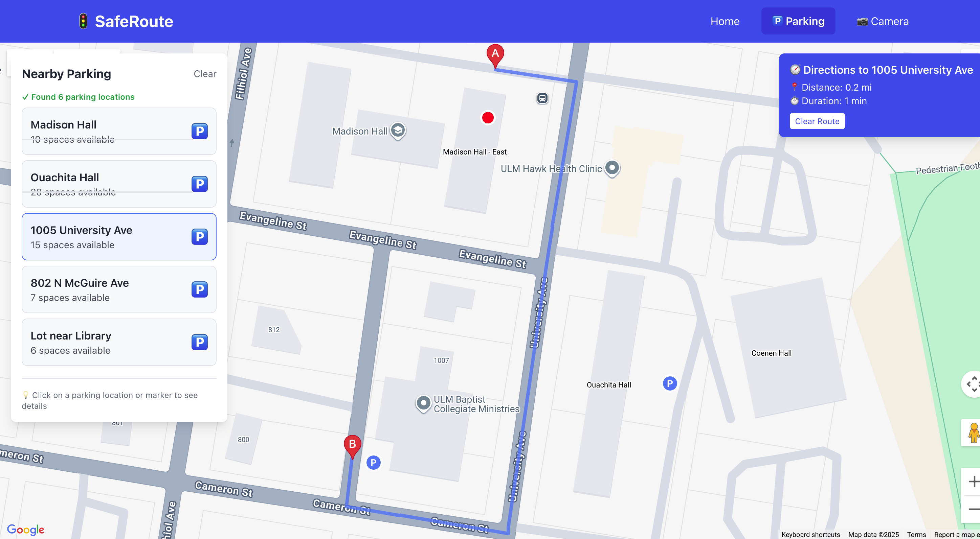Click the Madison Hall school pin icon
980x539 pixels.
398,131
